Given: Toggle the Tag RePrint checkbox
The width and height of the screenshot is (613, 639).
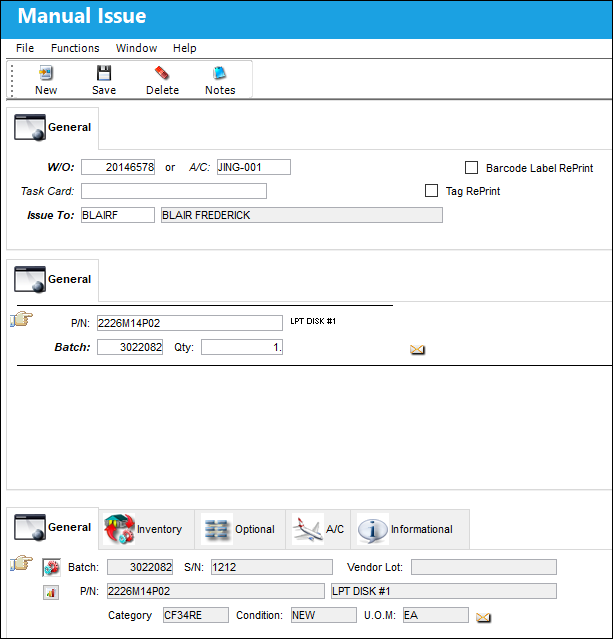Looking at the screenshot, I should (x=432, y=191).
